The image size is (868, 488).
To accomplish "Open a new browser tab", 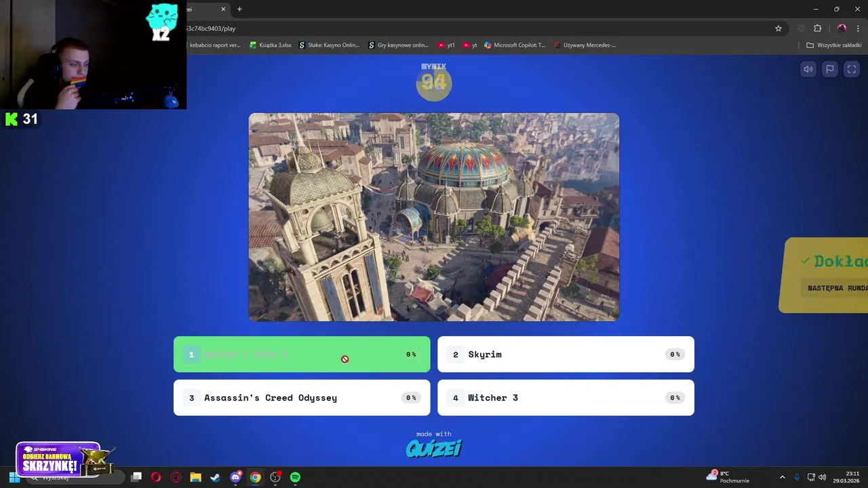I will pos(239,9).
